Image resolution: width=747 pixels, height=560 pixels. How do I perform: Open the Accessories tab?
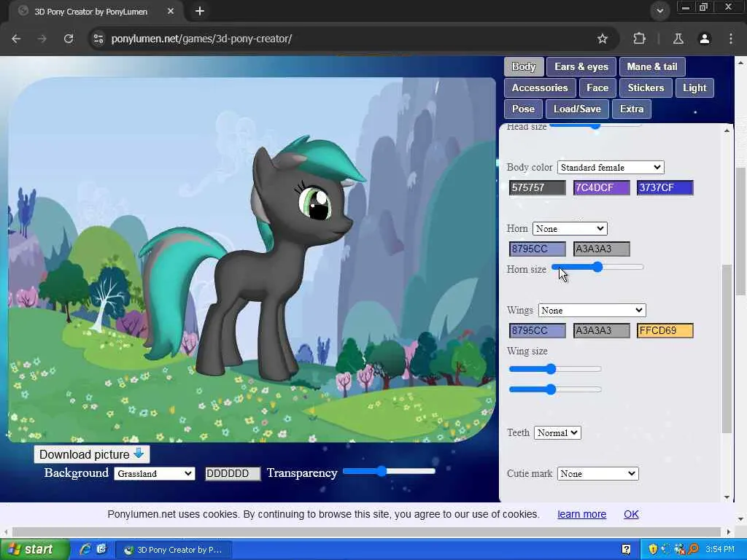pos(540,87)
